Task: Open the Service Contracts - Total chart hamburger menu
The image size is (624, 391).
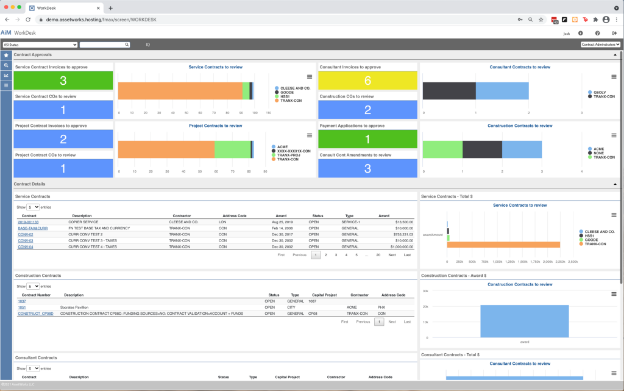Action: click(x=614, y=215)
